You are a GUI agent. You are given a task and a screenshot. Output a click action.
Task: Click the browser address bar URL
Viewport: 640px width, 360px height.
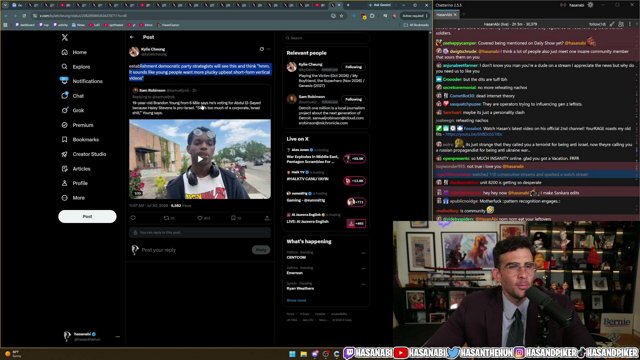coord(83,16)
